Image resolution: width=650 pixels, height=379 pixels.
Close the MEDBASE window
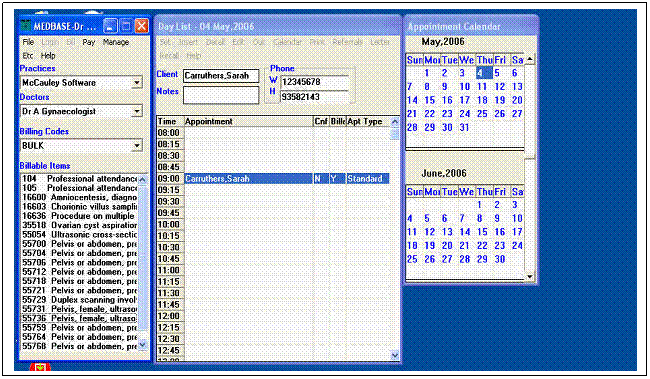(x=141, y=26)
